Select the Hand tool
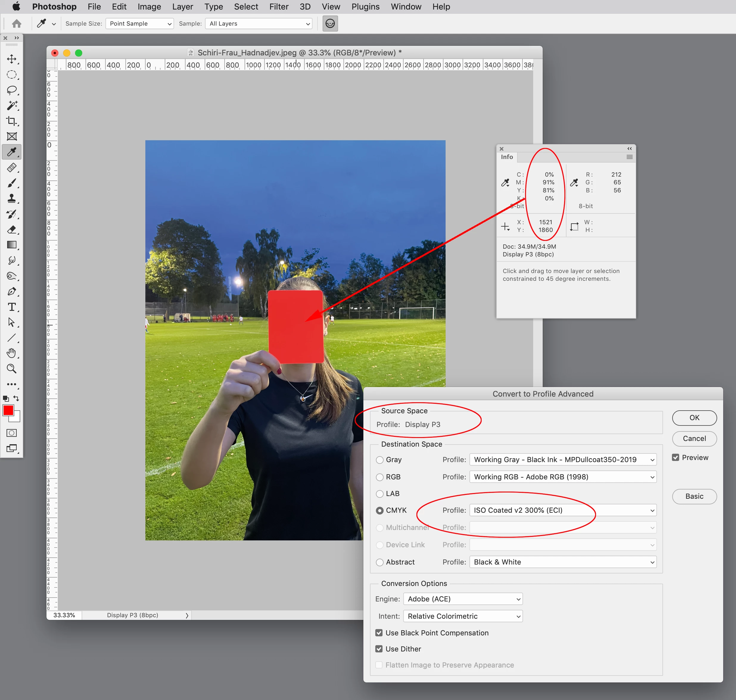The width and height of the screenshot is (736, 700). (12, 353)
